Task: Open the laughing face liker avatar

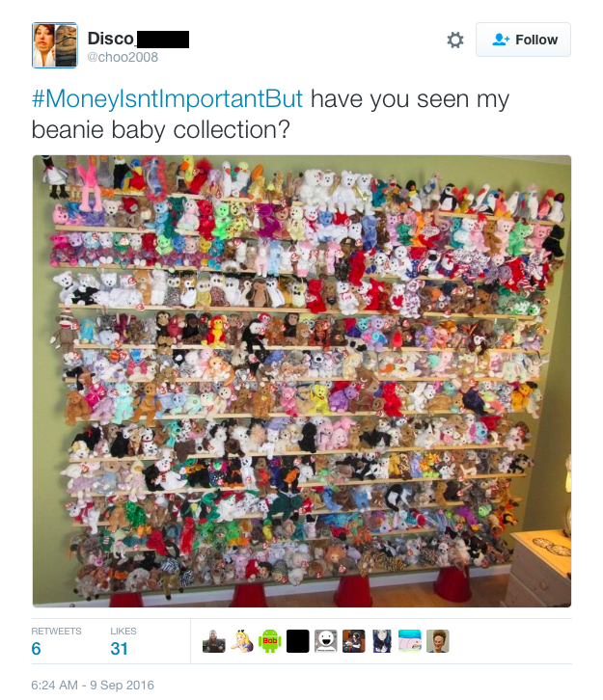Action: coord(326,641)
